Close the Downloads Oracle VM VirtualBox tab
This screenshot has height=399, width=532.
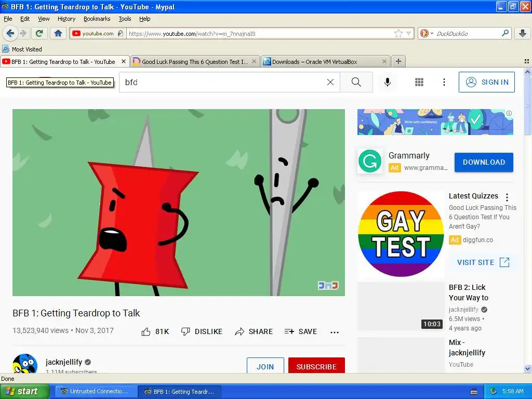pos(384,61)
